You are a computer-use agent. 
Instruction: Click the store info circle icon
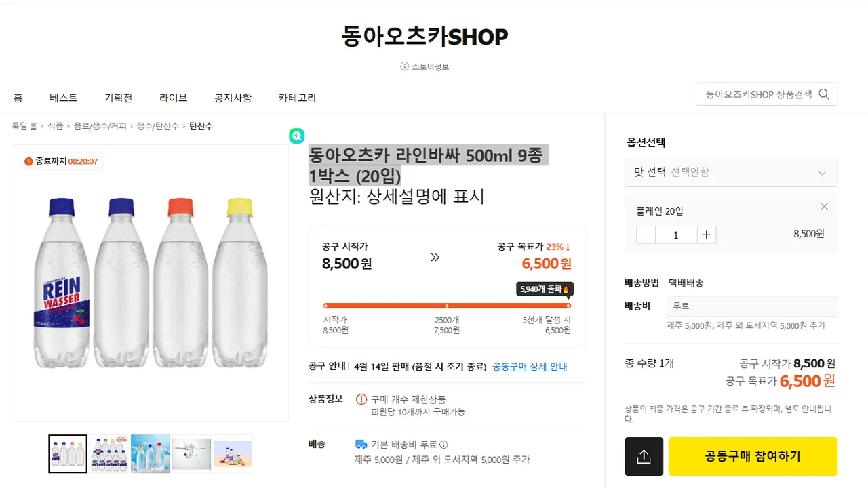pos(405,66)
